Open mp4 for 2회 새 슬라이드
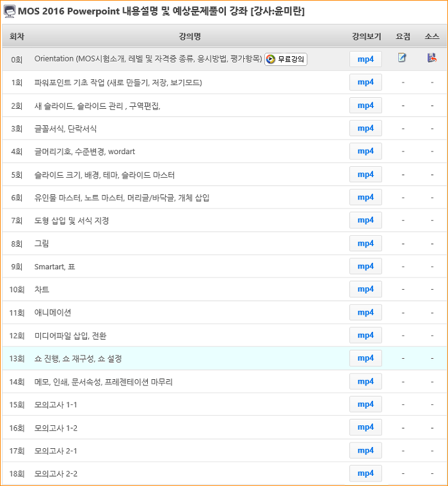 click(x=365, y=106)
